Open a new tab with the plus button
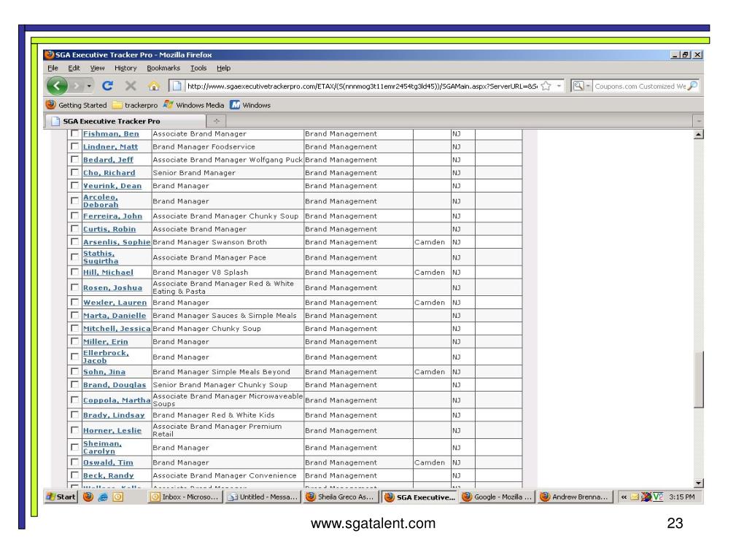Screen dimensions: 747x560 click(216, 121)
